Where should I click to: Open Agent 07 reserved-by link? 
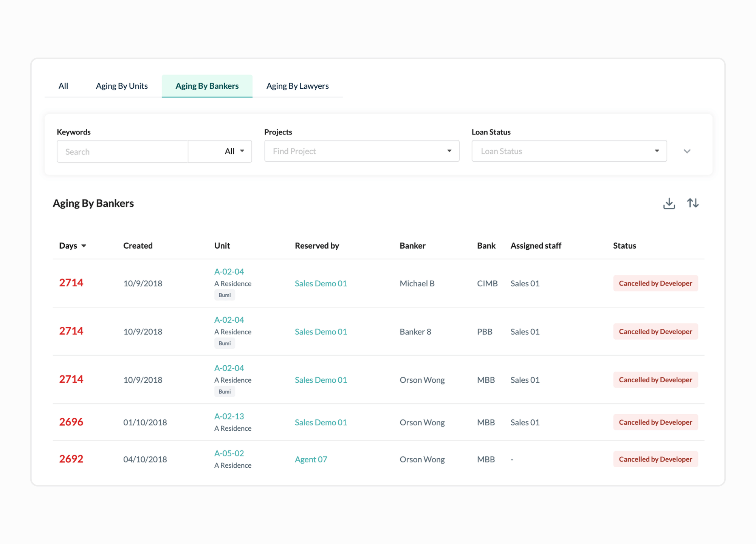[311, 459]
